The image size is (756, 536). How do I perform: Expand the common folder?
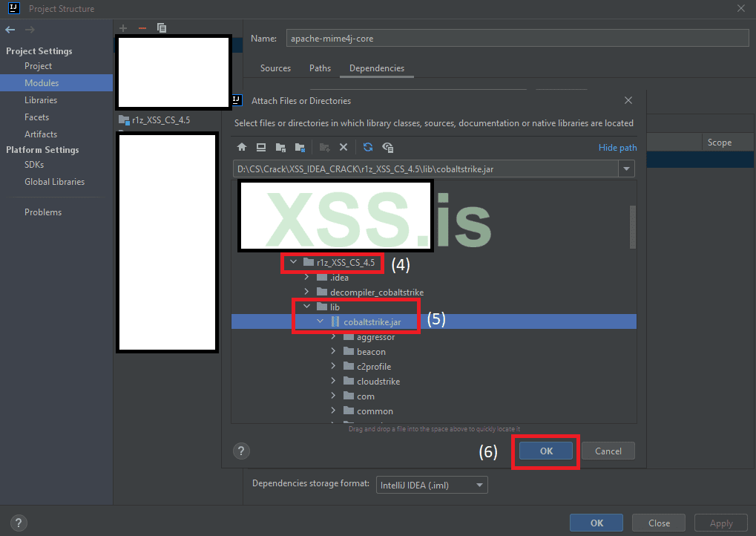(333, 411)
